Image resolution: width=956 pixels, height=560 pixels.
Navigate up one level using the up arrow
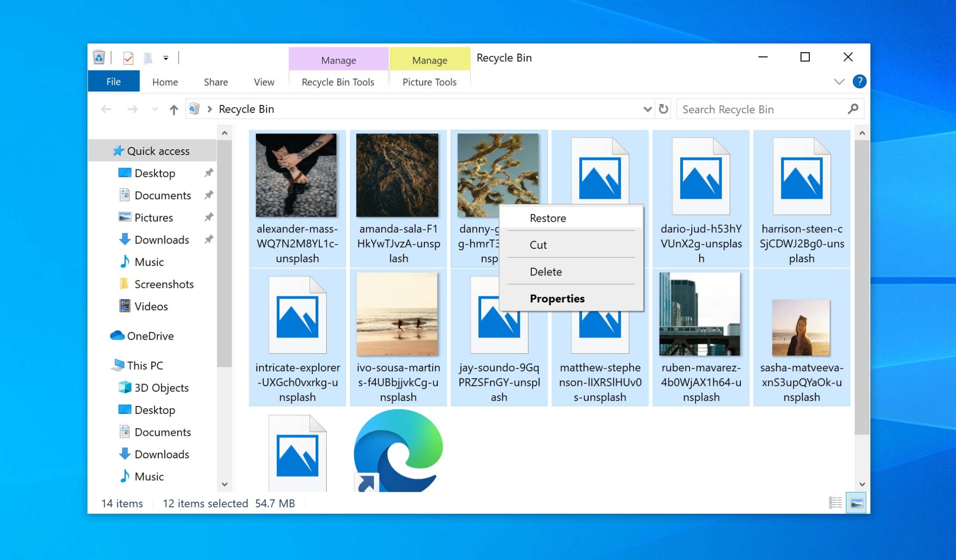coord(173,109)
